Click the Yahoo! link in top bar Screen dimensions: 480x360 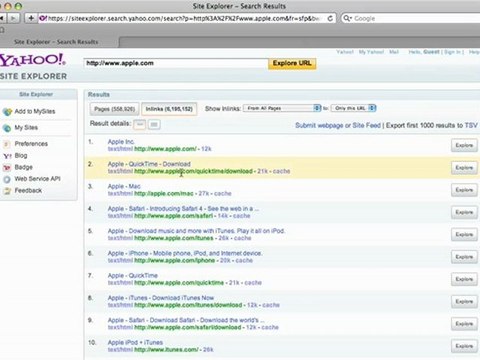345,52
